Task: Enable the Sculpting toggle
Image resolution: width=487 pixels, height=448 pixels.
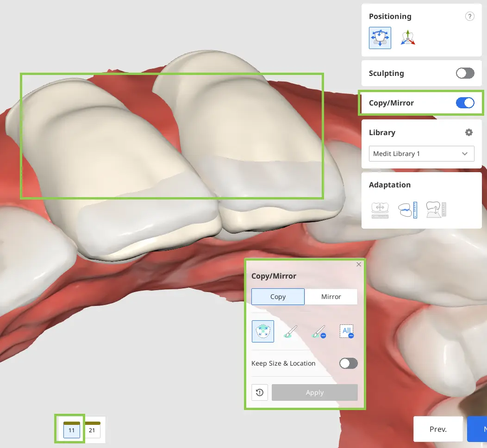Action: point(465,73)
